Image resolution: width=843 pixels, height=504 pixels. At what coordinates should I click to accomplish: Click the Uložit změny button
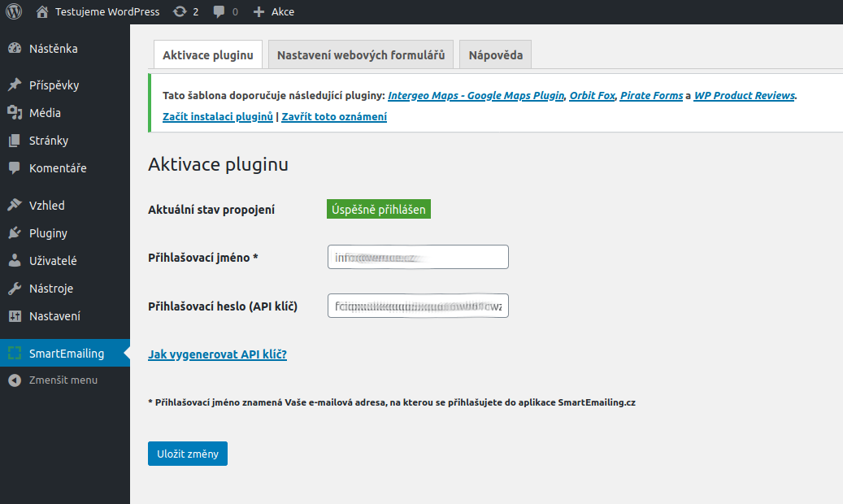188,454
